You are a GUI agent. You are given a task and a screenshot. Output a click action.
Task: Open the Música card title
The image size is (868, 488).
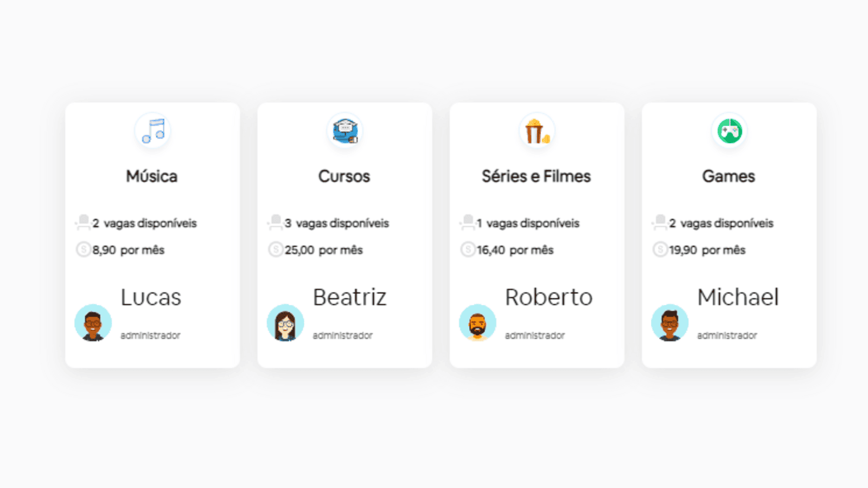(x=152, y=176)
